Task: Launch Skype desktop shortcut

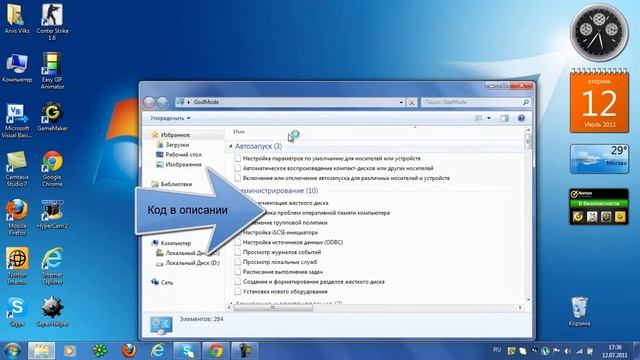Action: (x=17, y=312)
